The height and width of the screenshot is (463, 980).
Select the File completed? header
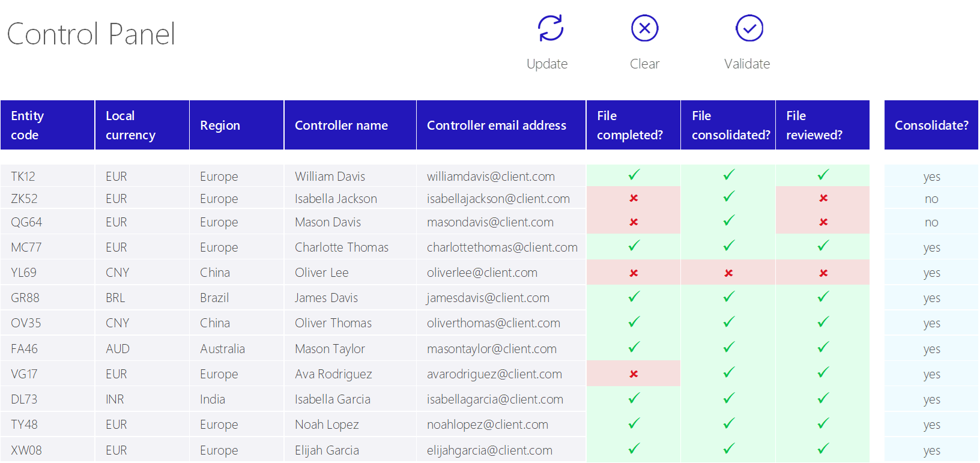coord(634,125)
